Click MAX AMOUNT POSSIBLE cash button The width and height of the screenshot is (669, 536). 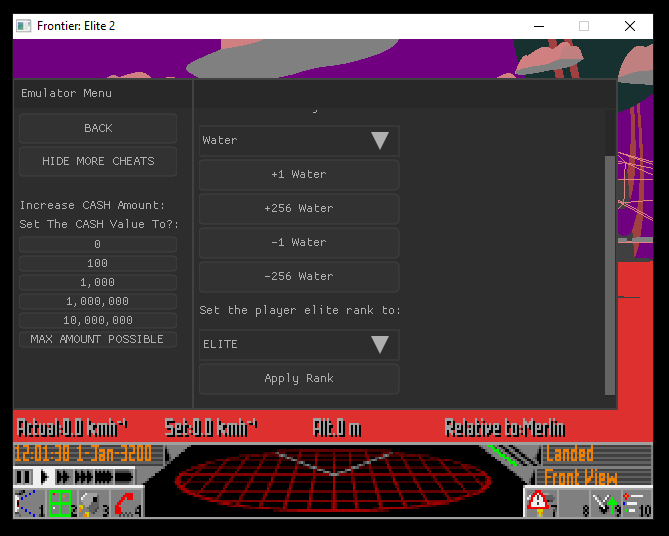[x=98, y=339]
